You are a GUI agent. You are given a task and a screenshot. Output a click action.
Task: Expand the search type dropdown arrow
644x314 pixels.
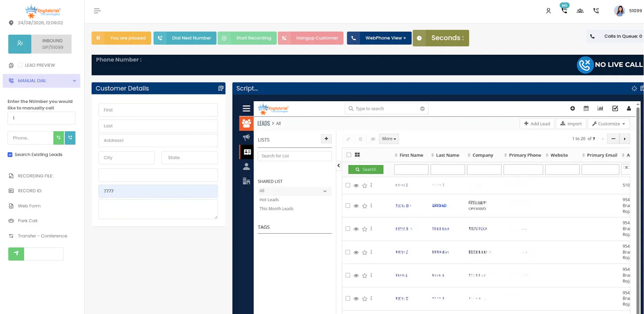tap(422, 109)
